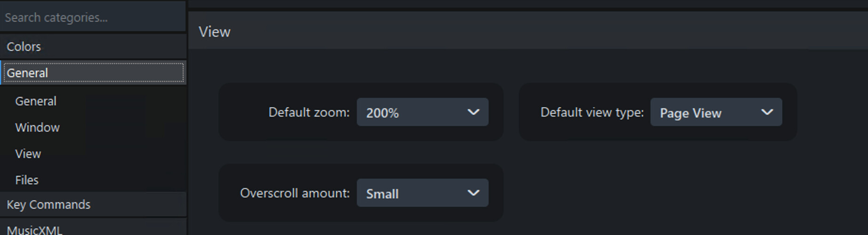Click the "Default zoom:" label

click(309, 112)
